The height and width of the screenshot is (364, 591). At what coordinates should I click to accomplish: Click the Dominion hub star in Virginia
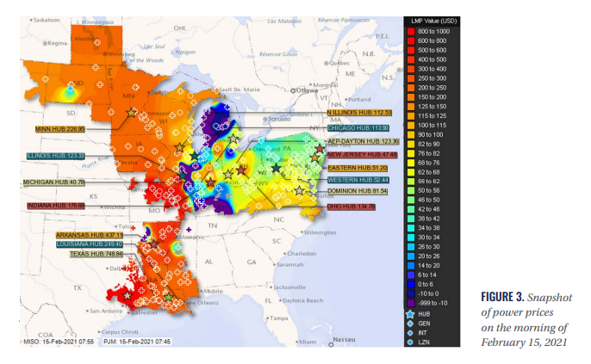point(299,191)
